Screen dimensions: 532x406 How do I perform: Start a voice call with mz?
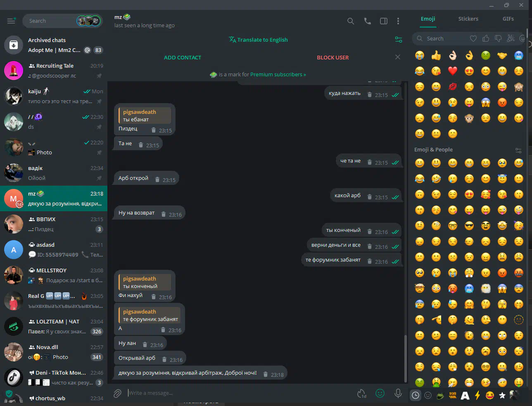coord(367,21)
